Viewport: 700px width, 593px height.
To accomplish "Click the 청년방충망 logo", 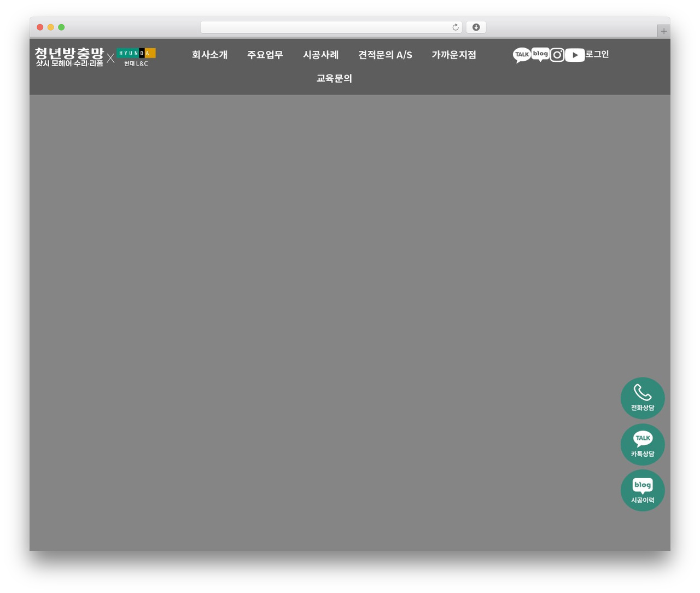I will click(69, 57).
